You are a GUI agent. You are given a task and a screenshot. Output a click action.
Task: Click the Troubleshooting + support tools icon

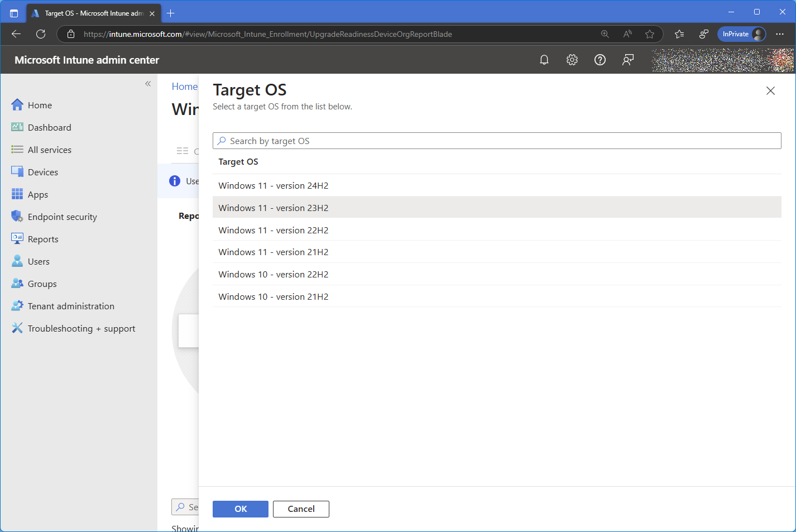[17, 328]
